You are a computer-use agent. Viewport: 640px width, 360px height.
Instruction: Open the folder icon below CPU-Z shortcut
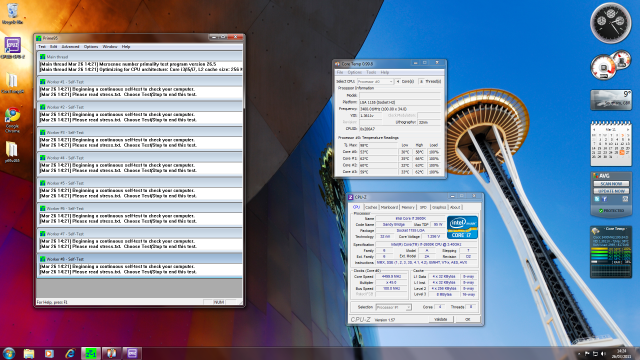pyautogui.click(x=12, y=83)
